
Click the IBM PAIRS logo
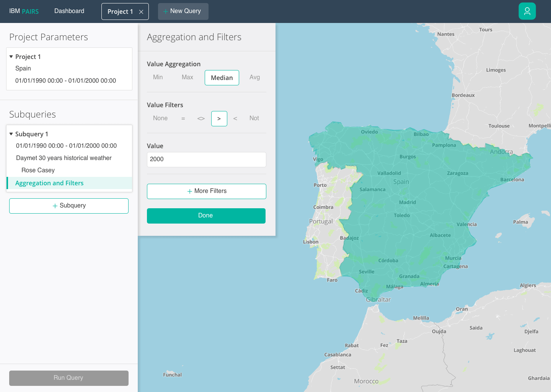coord(24,11)
